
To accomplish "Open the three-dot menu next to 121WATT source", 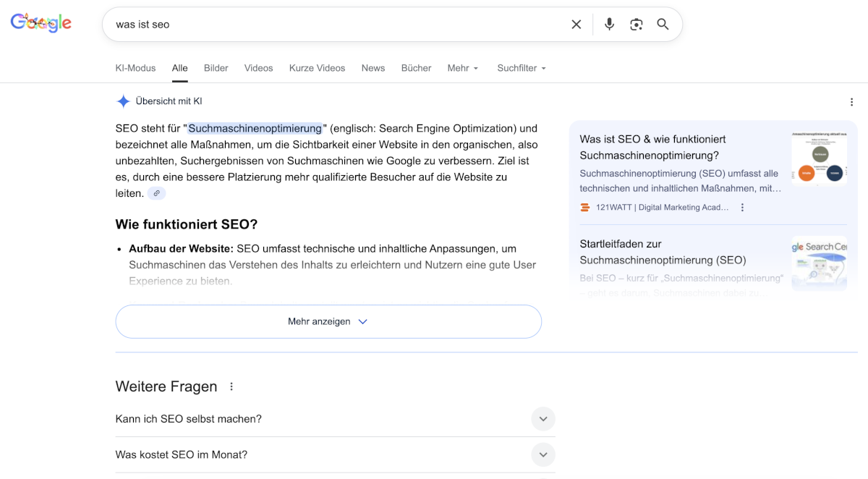I will click(742, 207).
